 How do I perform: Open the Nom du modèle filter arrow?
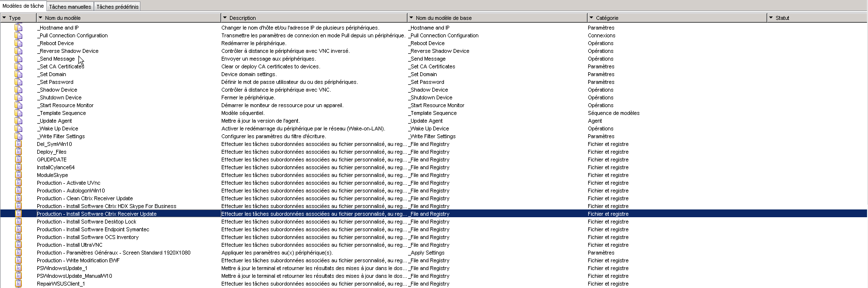[41, 18]
